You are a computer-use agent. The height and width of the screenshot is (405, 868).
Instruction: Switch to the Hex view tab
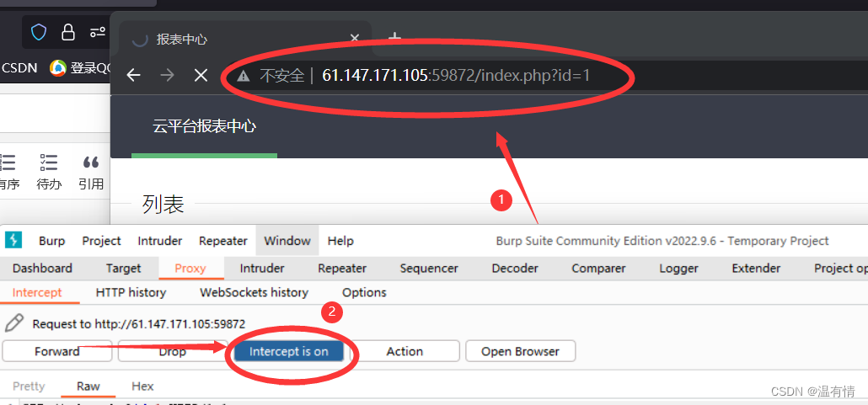[142, 386]
